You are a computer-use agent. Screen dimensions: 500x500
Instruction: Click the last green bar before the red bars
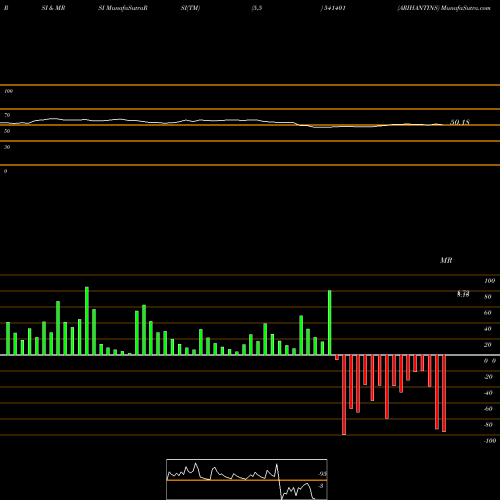pyautogui.click(x=330, y=322)
